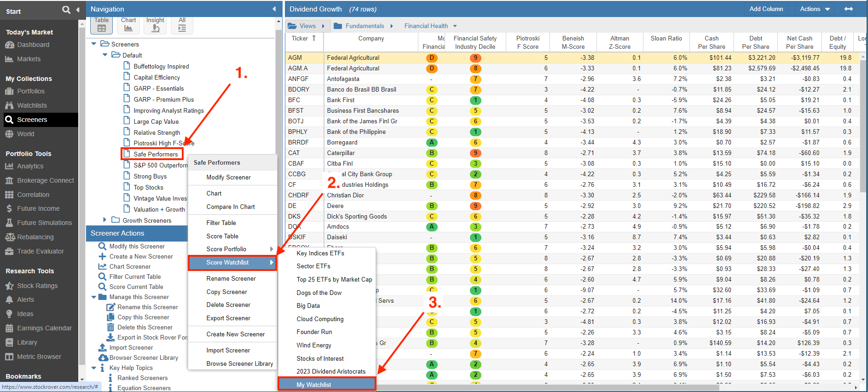Choose Modify Screener from context menu
This screenshot has width=868, height=392.
point(229,177)
